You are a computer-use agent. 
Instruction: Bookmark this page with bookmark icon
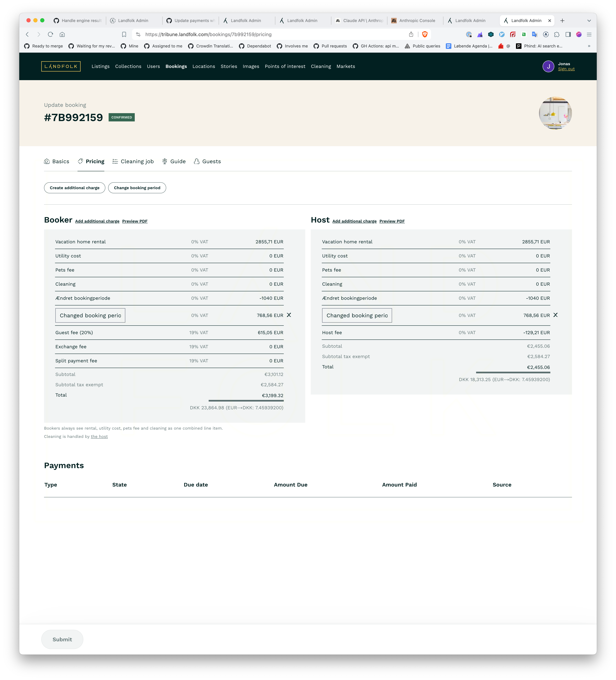click(x=124, y=34)
